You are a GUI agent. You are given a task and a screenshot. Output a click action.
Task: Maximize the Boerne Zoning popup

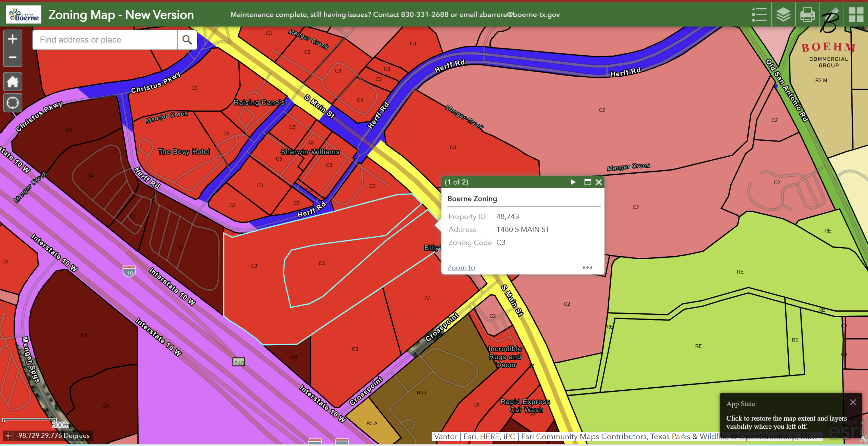coord(588,182)
